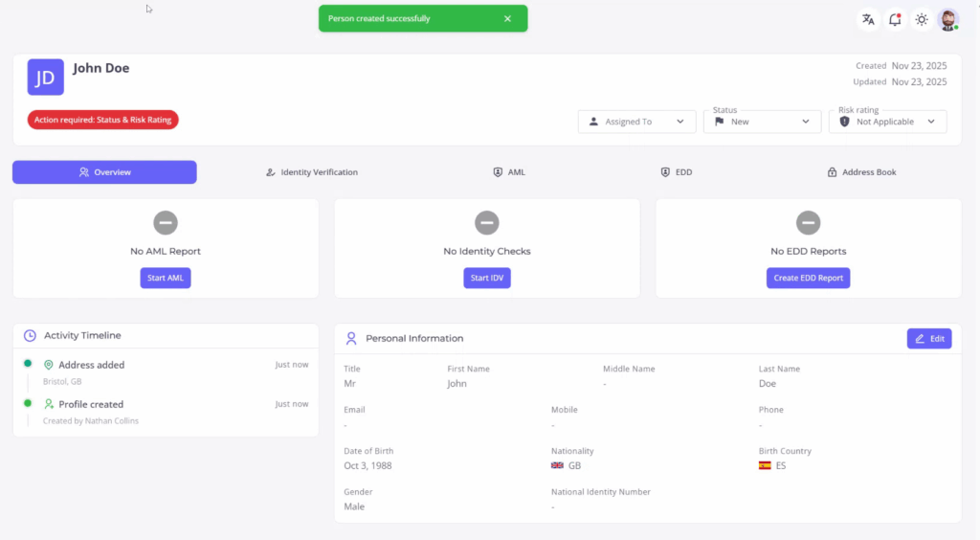Click the Create EDD Report button
The width and height of the screenshot is (980, 540).
coord(808,278)
